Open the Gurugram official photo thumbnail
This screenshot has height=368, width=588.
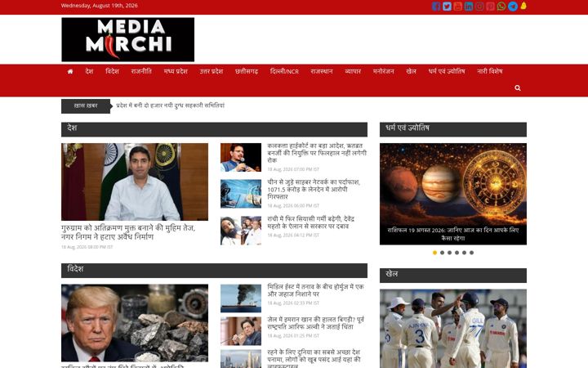coord(135,182)
